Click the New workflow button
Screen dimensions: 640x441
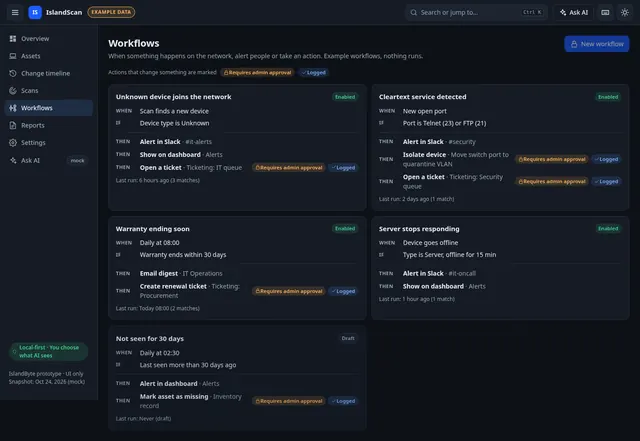pos(597,44)
